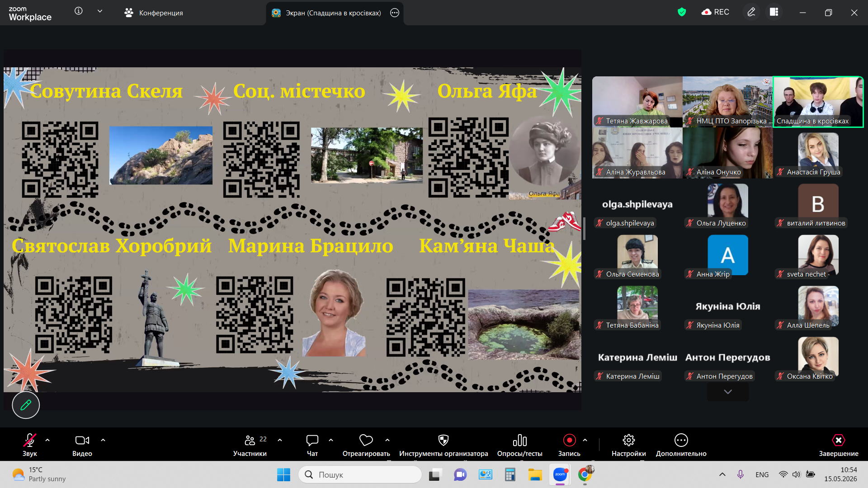Select Антон Перегудов participant tile

pyautogui.click(x=727, y=357)
